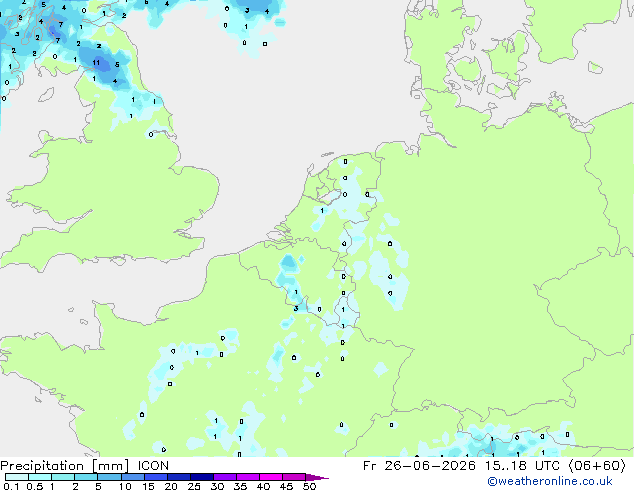634x490 pixels.
Task: Open the weatheronline.co.uk link
Action: point(550,481)
